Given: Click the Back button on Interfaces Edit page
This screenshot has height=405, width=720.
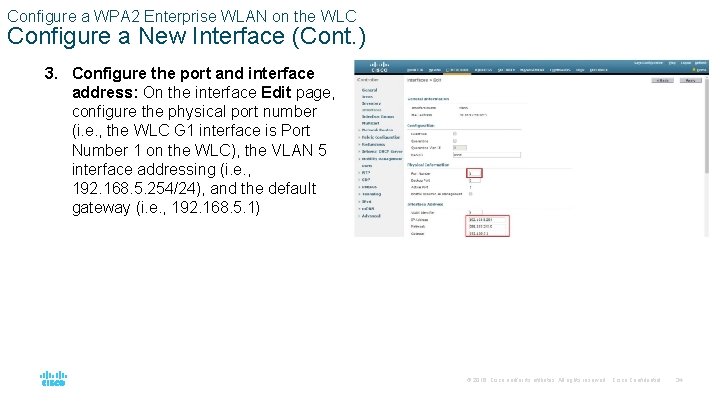Looking at the screenshot, I should tap(663, 80).
